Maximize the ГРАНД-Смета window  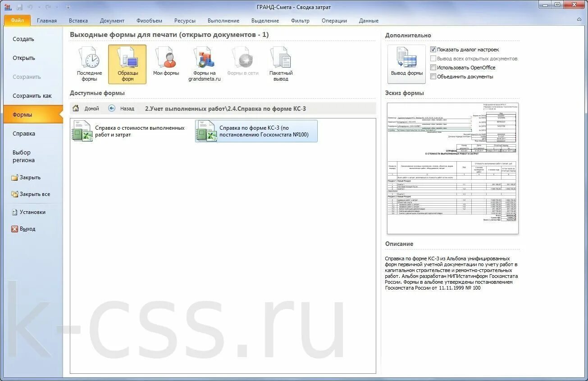point(557,5)
